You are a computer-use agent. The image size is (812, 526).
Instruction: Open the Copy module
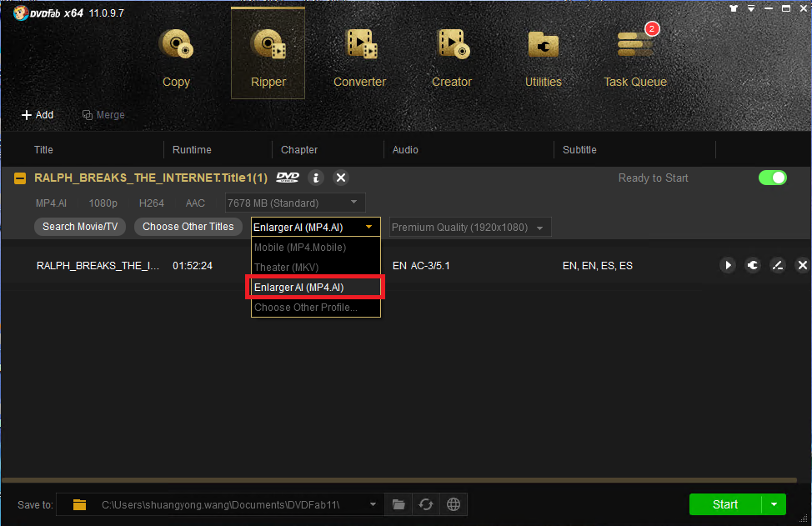[176, 57]
